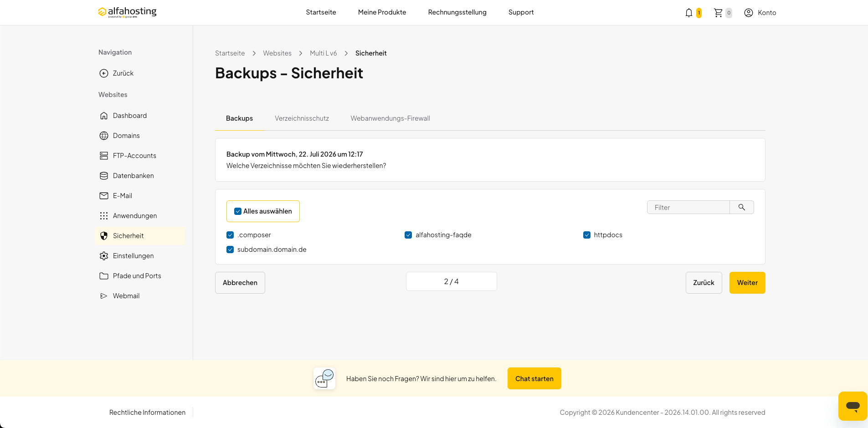Click the Einstellungen gear icon
The height and width of the screenshot is (428, 868).
pos(104,256)
